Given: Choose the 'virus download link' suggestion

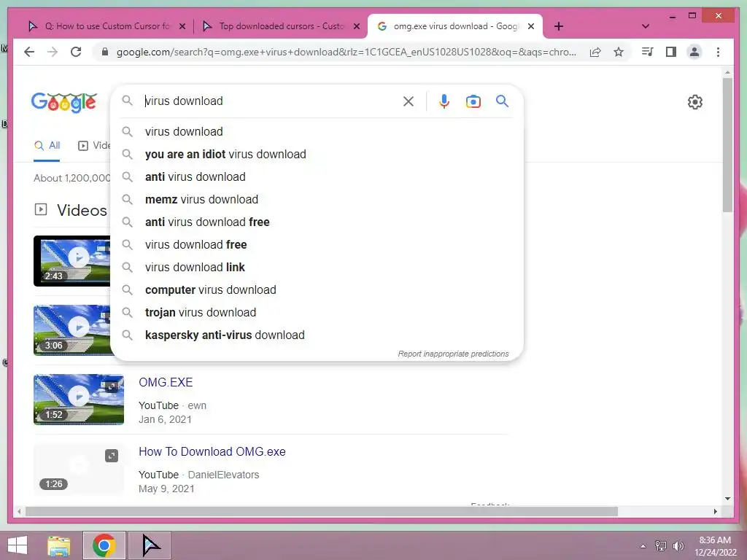Looking at the screenshot, I should [x=317, y=267].
